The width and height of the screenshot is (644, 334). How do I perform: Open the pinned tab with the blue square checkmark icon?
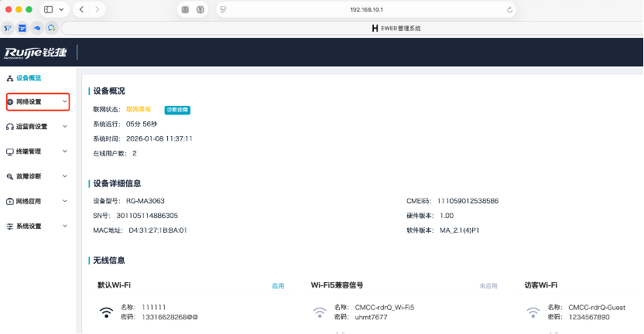click(22, 29)
